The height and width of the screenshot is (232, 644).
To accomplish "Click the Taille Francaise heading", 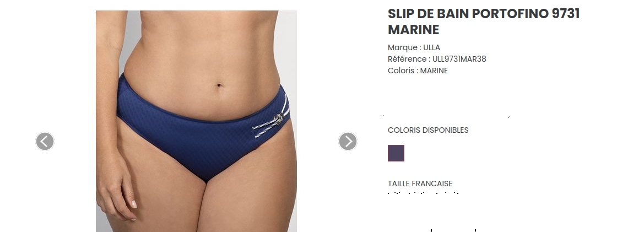I will coord(420,184).
